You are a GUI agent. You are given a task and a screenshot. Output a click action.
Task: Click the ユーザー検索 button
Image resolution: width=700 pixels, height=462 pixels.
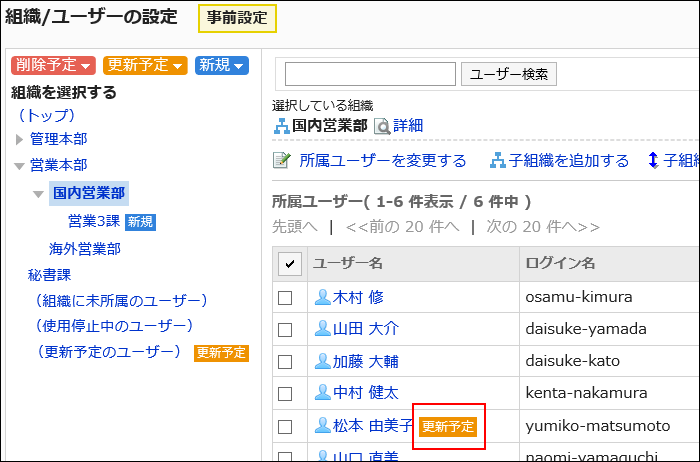(x=509, y=74)
